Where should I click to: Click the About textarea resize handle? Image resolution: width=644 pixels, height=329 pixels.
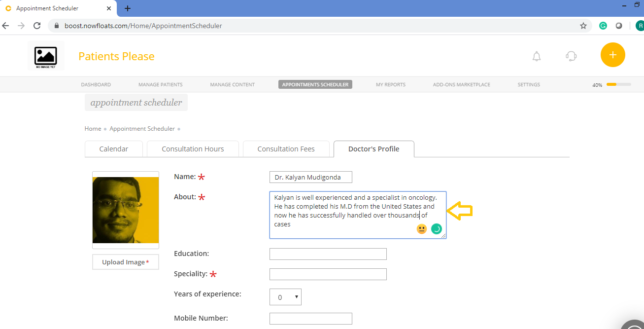[x=443, y=236]
